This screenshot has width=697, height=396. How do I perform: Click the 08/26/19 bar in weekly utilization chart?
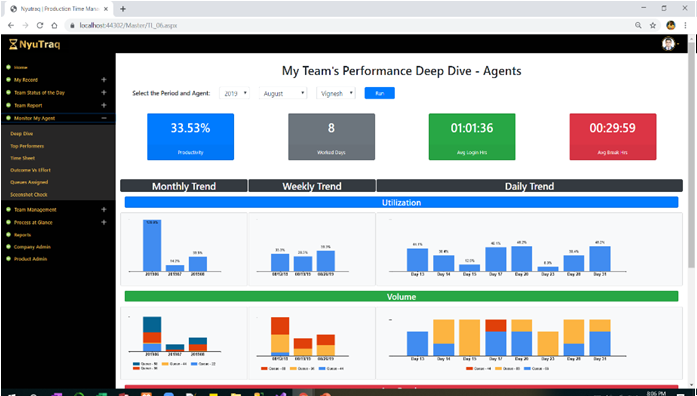[326, 261]
